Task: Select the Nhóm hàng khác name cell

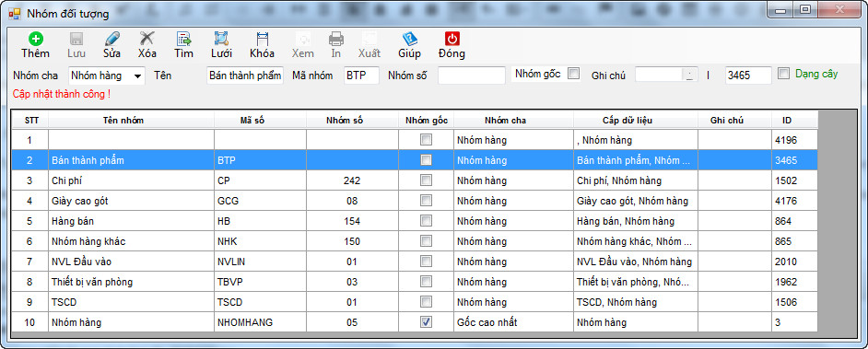Action: [x=131, y=241]
